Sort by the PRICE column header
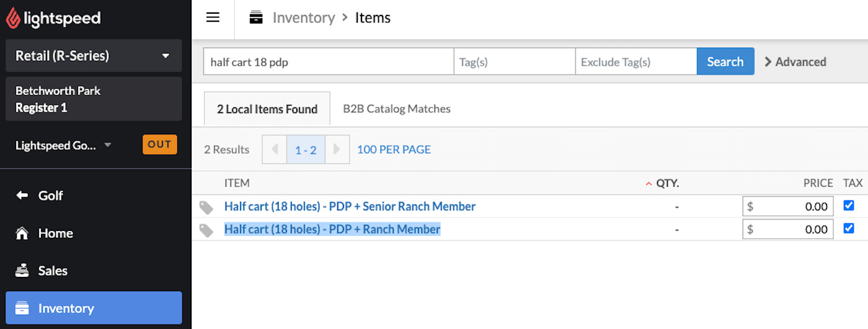 pos(818,183)
